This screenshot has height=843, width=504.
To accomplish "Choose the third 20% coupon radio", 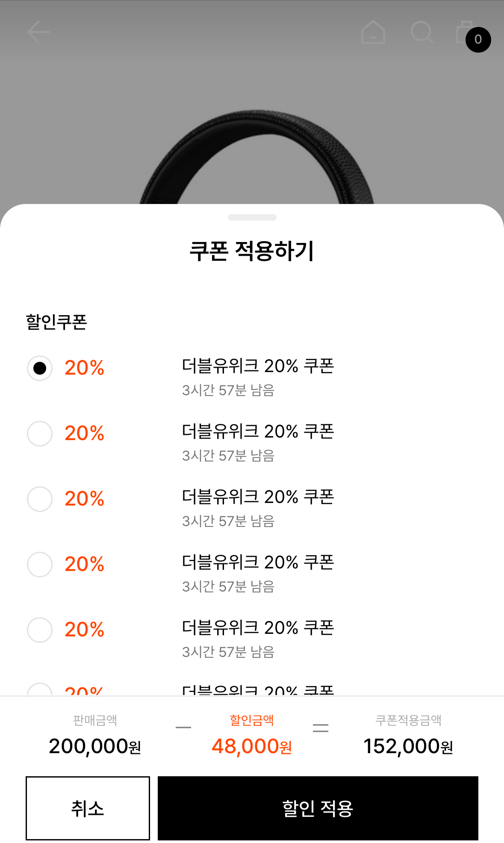I will (40, 499).
